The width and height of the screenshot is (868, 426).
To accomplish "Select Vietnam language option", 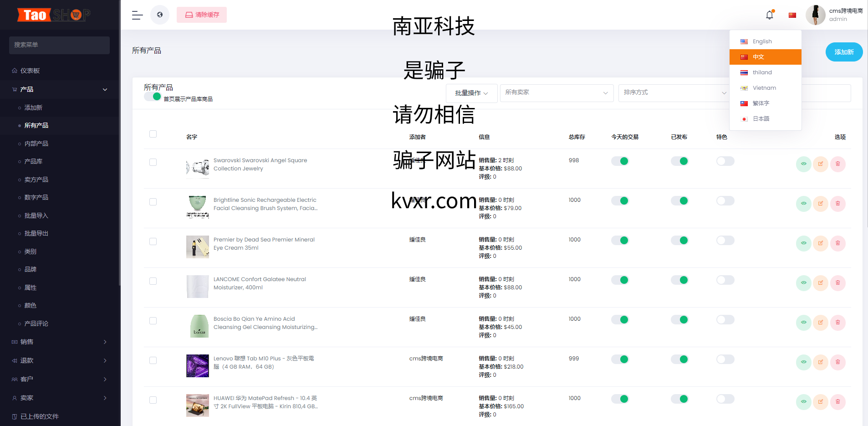I will [x=765, y=88].
